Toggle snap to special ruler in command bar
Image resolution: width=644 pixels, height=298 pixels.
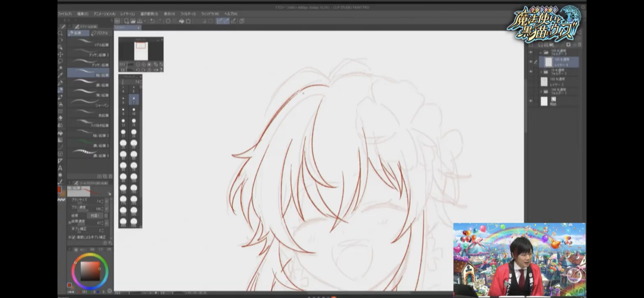tap(226, 21)
